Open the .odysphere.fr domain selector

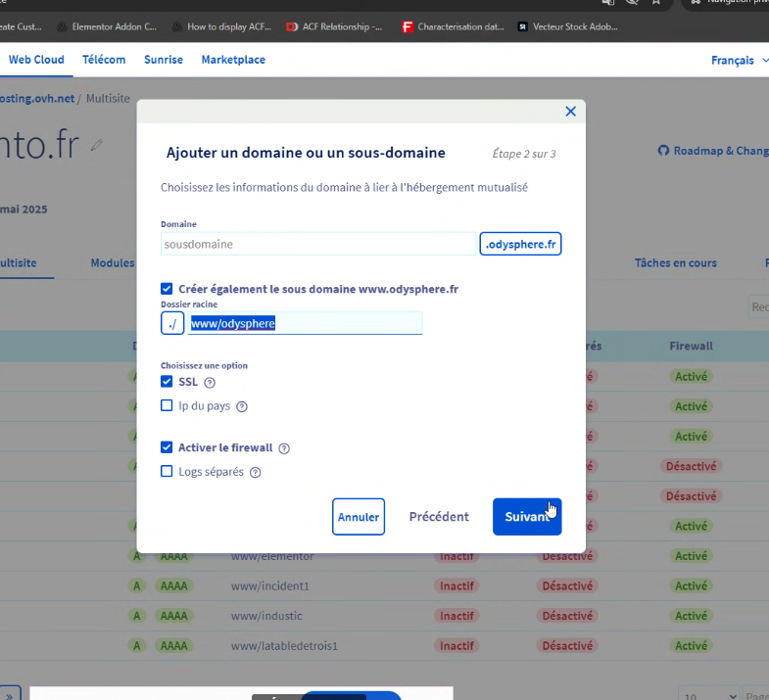pos(520,244)
